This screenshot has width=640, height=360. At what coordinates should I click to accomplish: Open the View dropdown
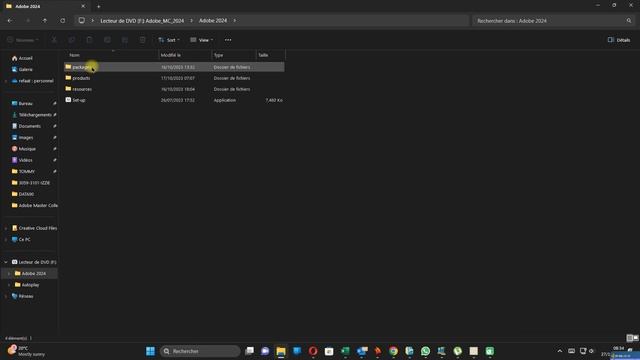pyautogui.click(x=202, y=40)
